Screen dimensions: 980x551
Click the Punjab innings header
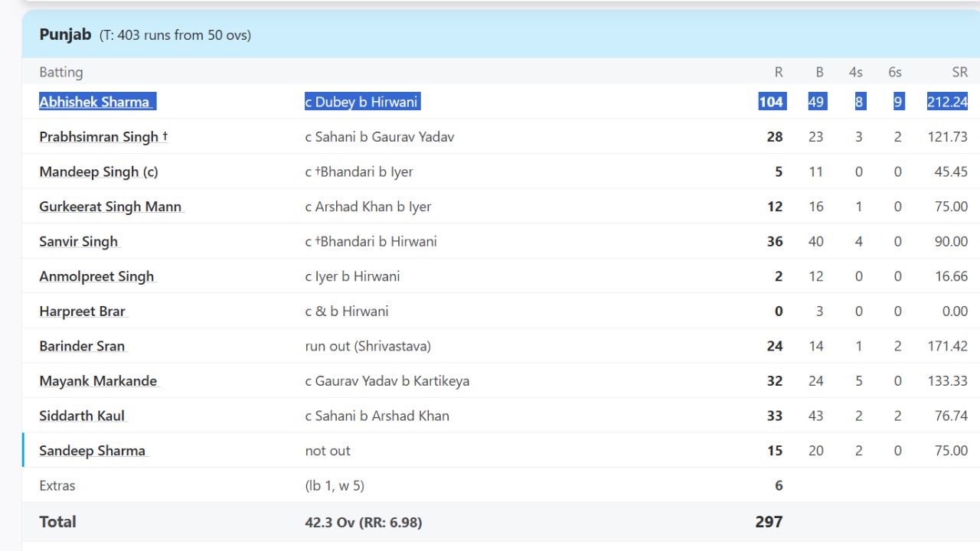66,34
